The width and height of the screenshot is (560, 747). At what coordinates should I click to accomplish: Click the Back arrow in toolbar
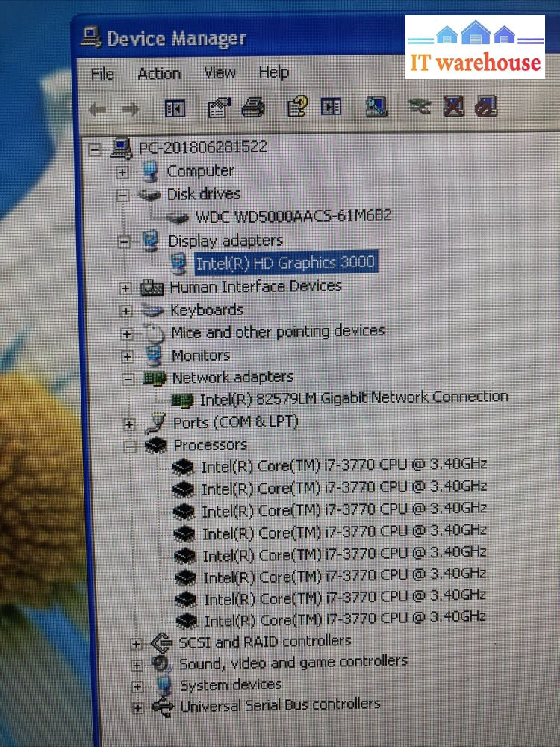[97, 110]
